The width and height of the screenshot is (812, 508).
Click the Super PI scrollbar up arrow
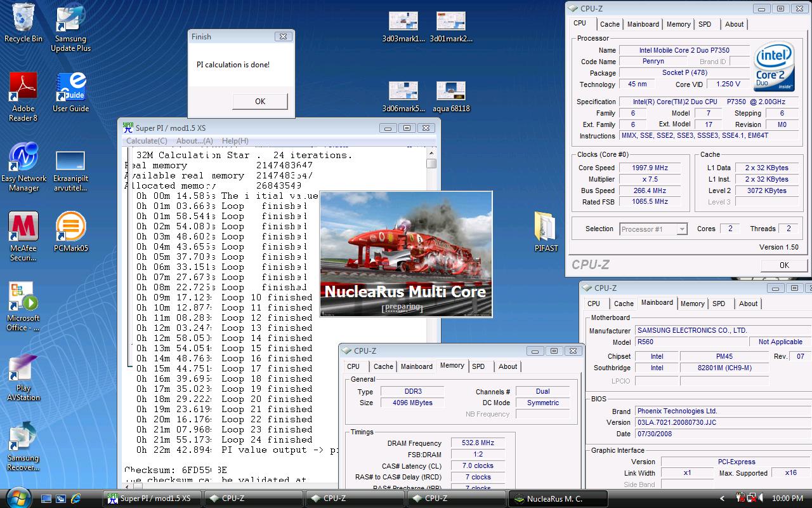[x=431, y=152]
